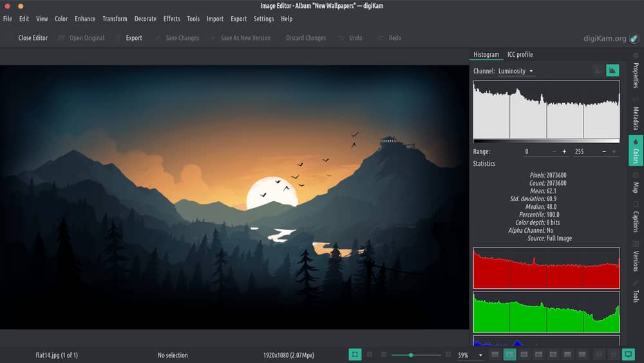Open the Enhance menu
Screen dimensions: 644x363
85,19
